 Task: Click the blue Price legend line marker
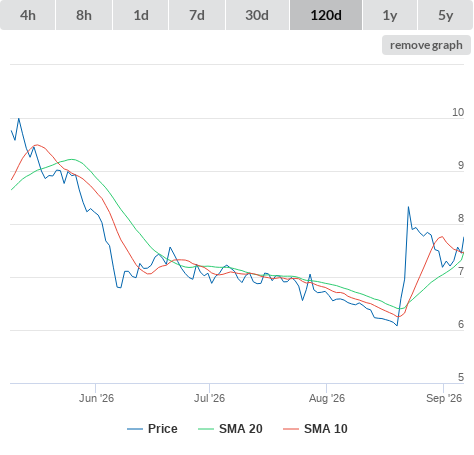[x=135, y=429]
